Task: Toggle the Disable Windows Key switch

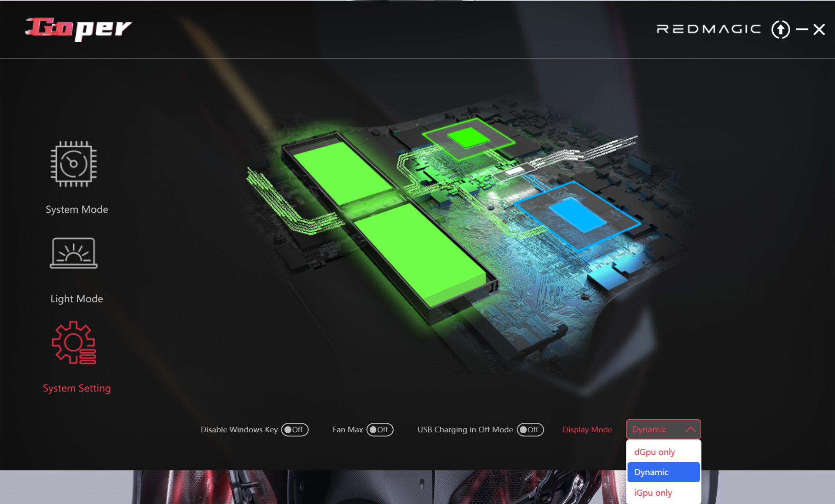Action: click(294, 429)
